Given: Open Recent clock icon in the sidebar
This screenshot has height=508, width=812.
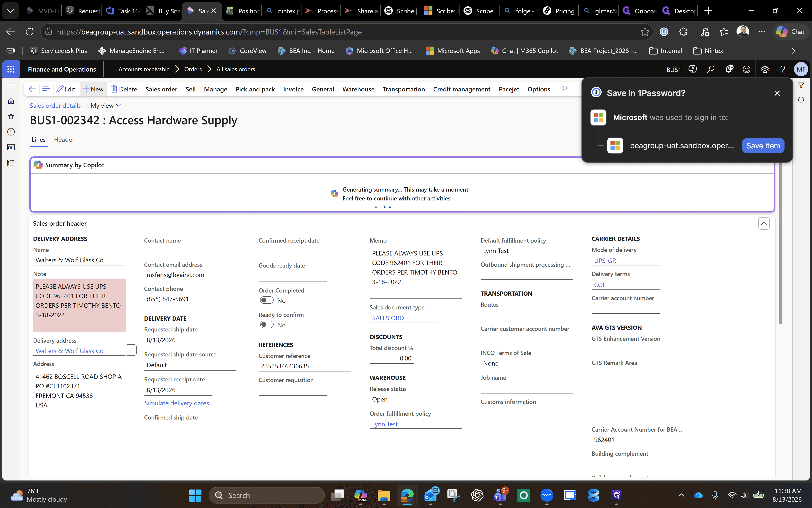Looking at the screenshot, I should (x=11, y=132).
